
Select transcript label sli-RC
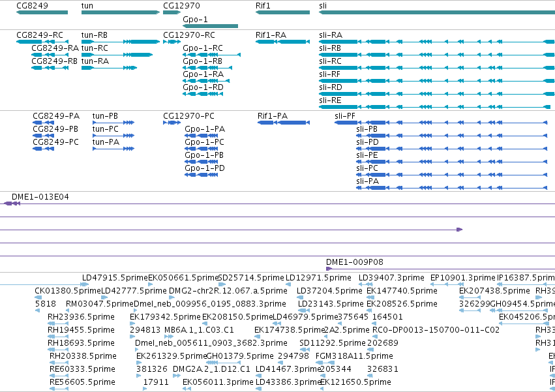pyautogui.click(x=330, y=61)
